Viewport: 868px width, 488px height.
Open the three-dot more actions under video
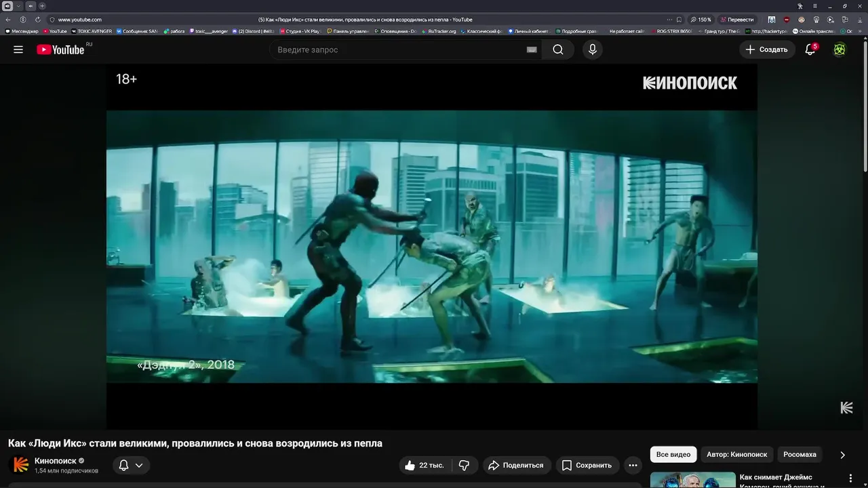(633, 465)
